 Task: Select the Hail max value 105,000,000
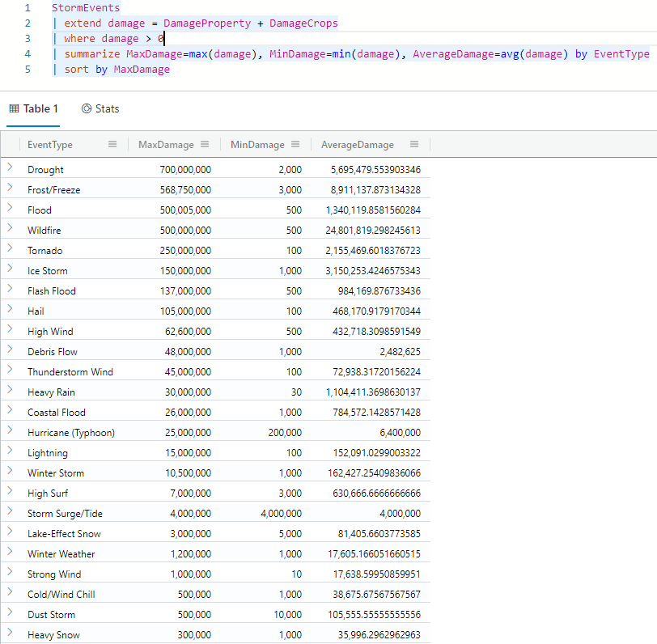[x=185, y=311]
